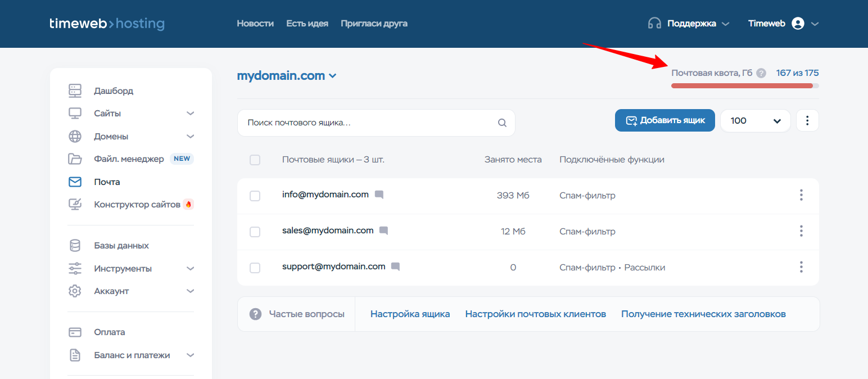Select the sales@mydomain.com mailbox checkbox
This screenshot has height=379, width=868.
pos(255,232)
